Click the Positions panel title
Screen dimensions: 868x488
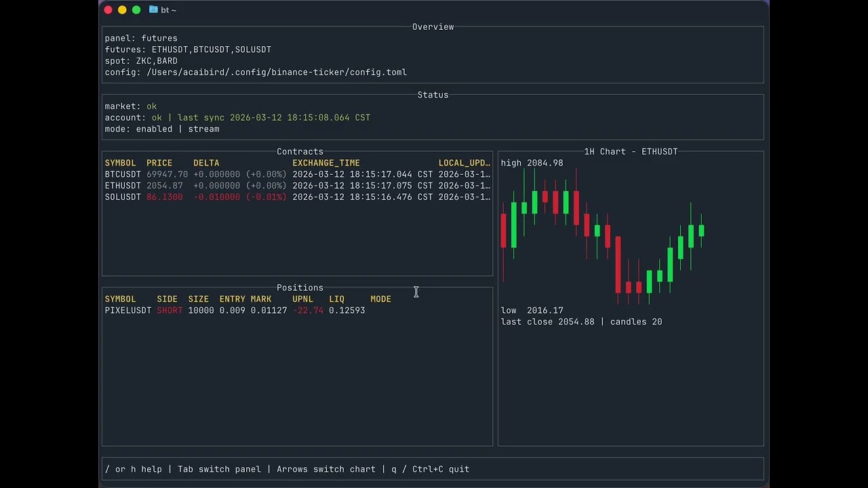pyautogui.click(x=300, y=288)
